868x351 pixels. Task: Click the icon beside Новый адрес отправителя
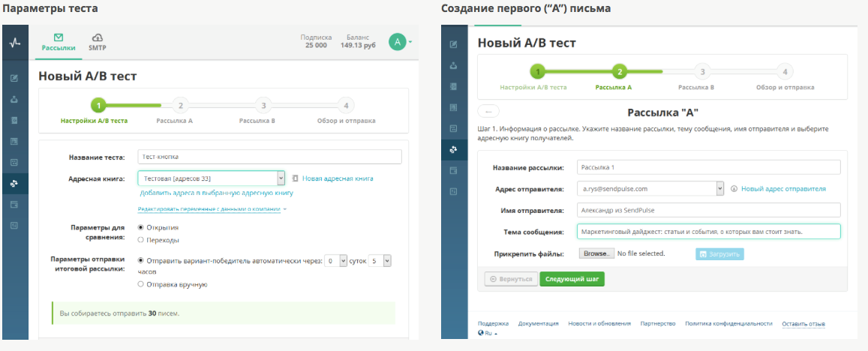[x=734, y=189]
